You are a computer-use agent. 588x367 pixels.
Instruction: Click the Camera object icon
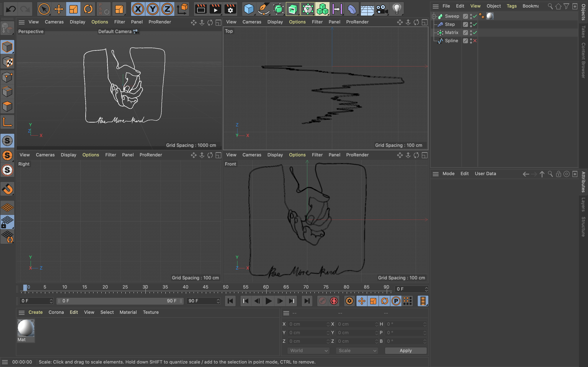(382, 9)
